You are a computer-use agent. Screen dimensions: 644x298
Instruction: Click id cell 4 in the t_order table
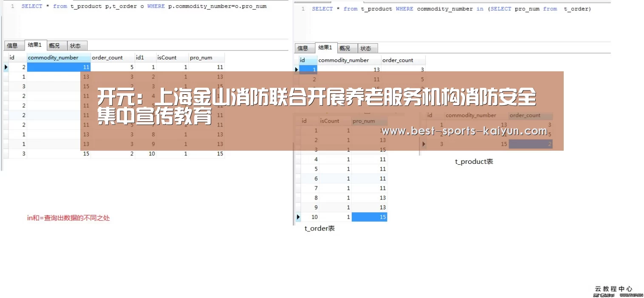(x=310, y=159)
